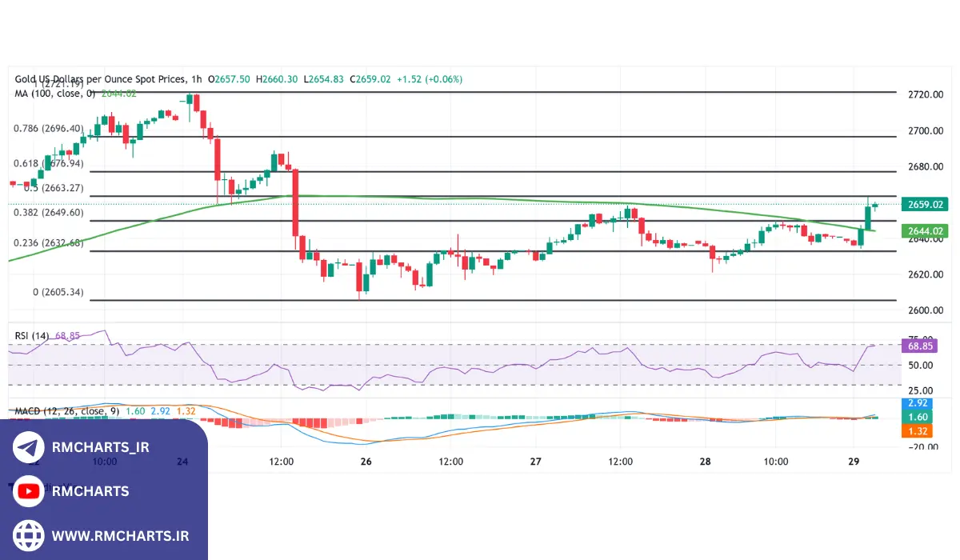Viewport: 960px width, 560px height.
Task: Click the globe website icon
Action: click(x=29, y=535)
